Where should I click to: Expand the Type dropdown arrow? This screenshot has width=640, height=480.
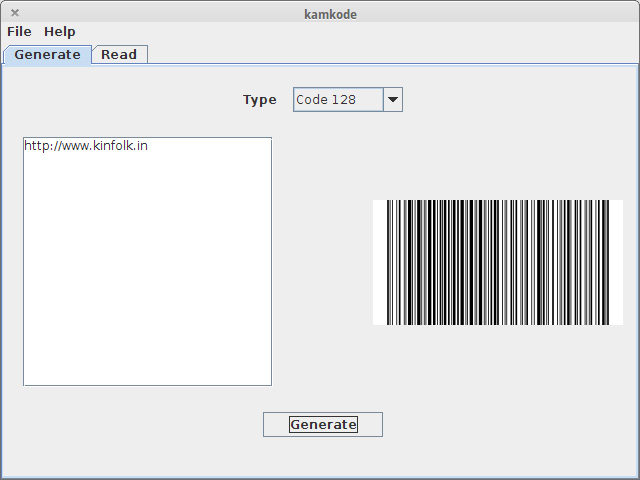[x=393, y=99]
